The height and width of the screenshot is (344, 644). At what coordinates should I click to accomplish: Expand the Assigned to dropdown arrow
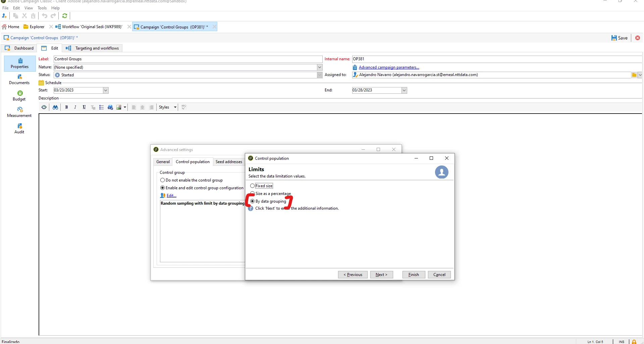pos(640,75)
